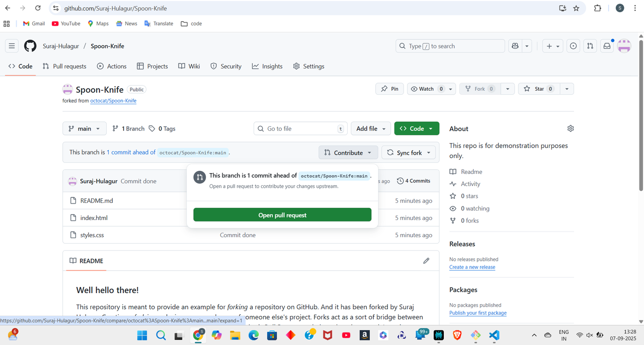Switch to the Wiki tab
The height and width of the screenshot is (345, 644).
[x=189, y=66]
